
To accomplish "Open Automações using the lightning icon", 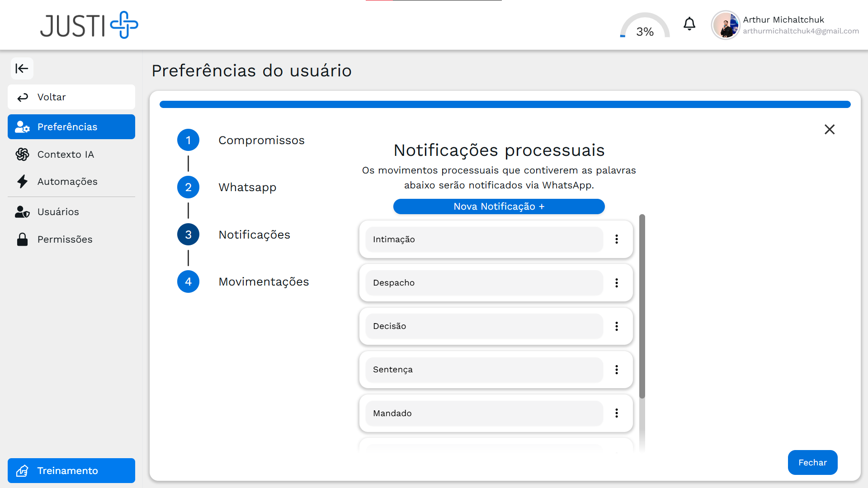I will pyautogui.click(x=22, y=181).
